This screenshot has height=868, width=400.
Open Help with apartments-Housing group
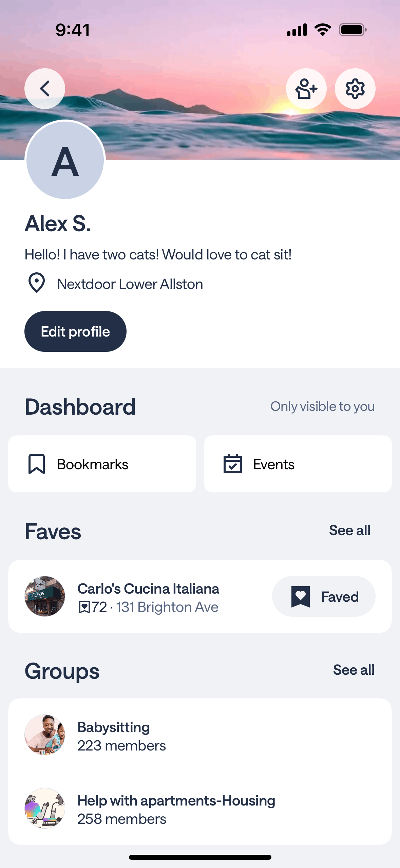tap(176, 801)
